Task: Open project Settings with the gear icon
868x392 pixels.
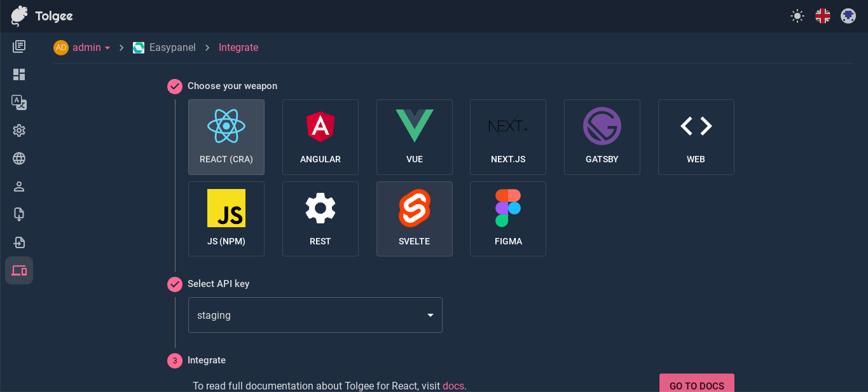Action: tap(19, 130)
